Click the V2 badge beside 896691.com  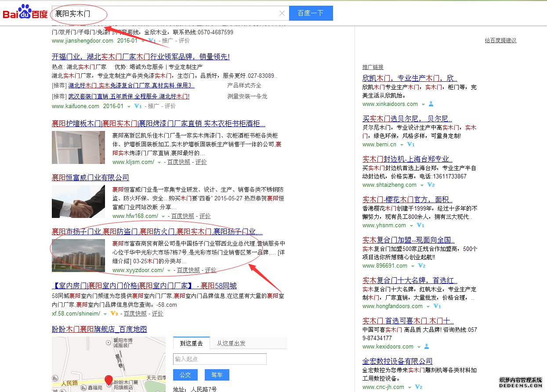[x=422, y=265]
